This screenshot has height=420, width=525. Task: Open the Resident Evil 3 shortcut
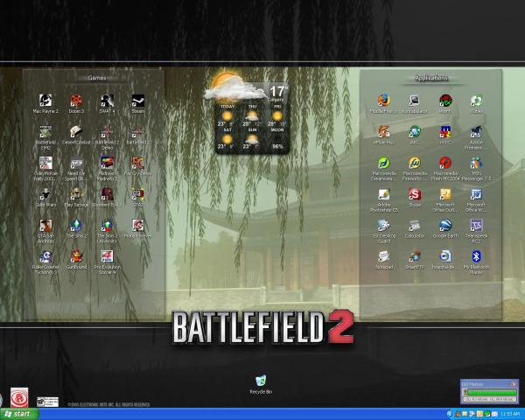point(107,194)
